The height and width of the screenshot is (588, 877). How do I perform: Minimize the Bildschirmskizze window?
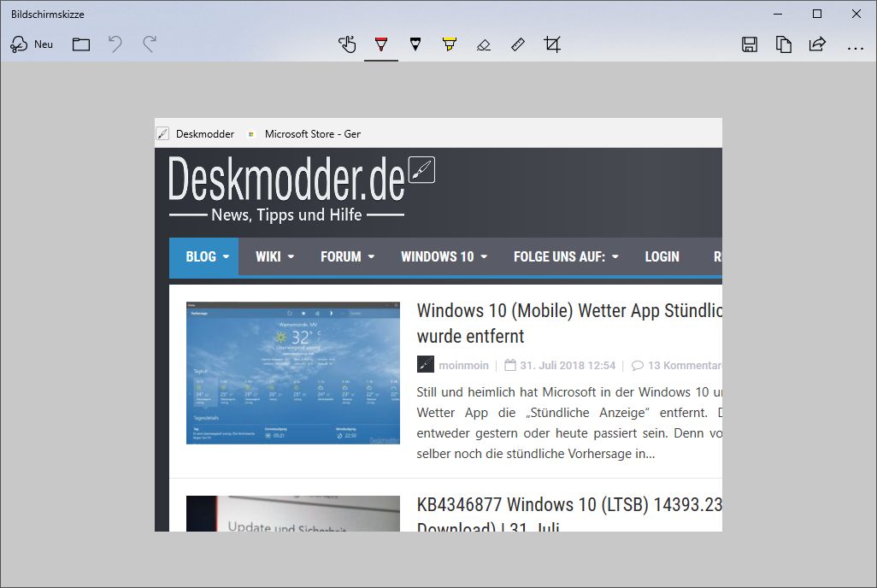(778, 14)
